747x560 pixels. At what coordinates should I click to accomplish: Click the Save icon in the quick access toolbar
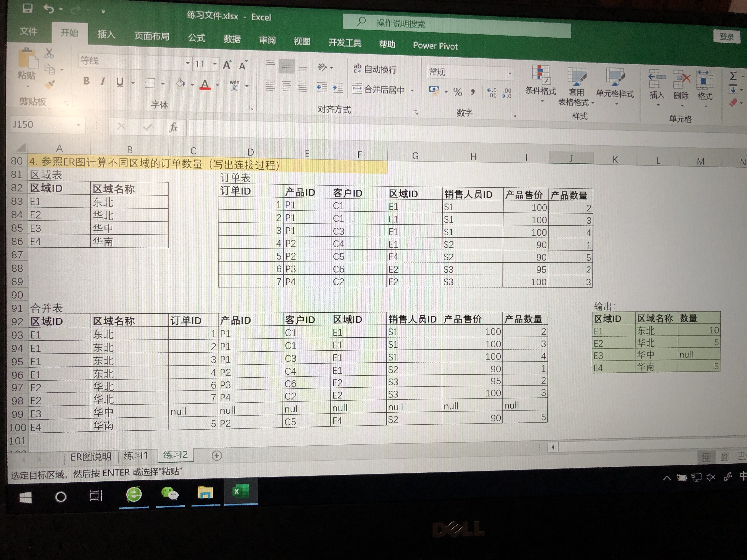(x=28, y=8)
